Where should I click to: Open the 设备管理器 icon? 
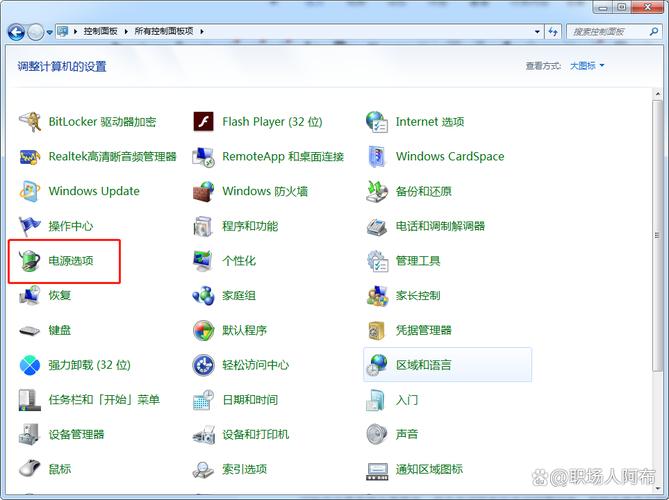pos(30,434)
